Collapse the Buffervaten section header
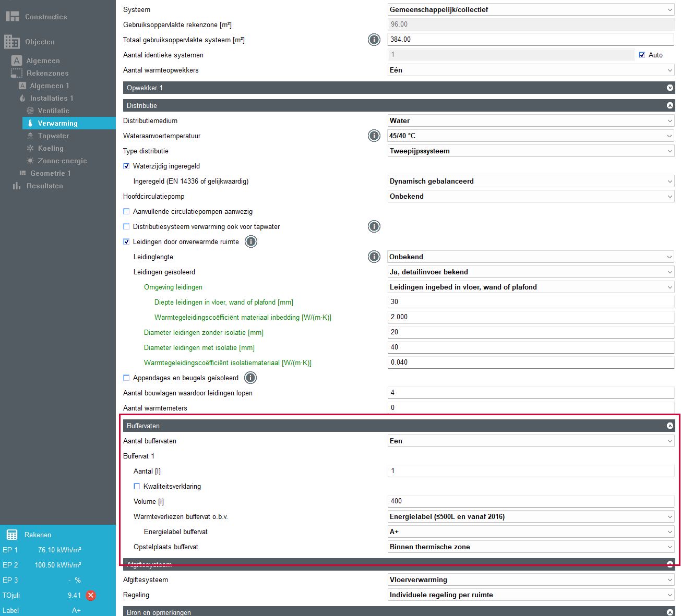This screenshot has width=681, height=616. pyautogui.click(x=670, y=426)
